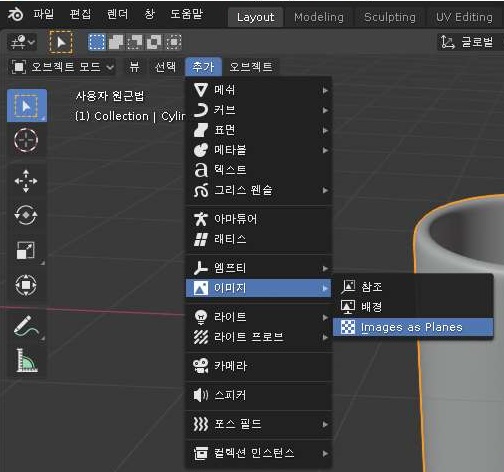Choose the subtract selection mode icon
The width and height of the screenshot is (504, 472).
(135, 42)
